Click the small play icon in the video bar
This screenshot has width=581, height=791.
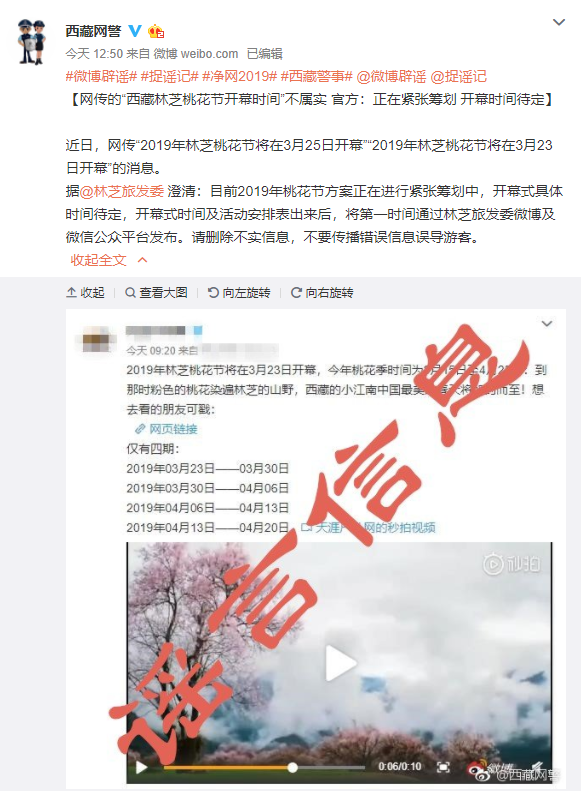coord(142,767)
